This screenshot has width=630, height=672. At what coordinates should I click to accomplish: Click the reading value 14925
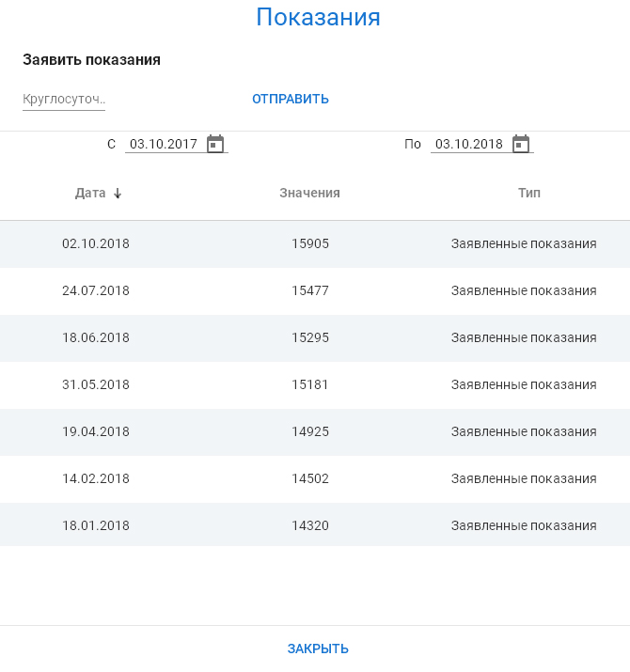[x=310, y=431]
